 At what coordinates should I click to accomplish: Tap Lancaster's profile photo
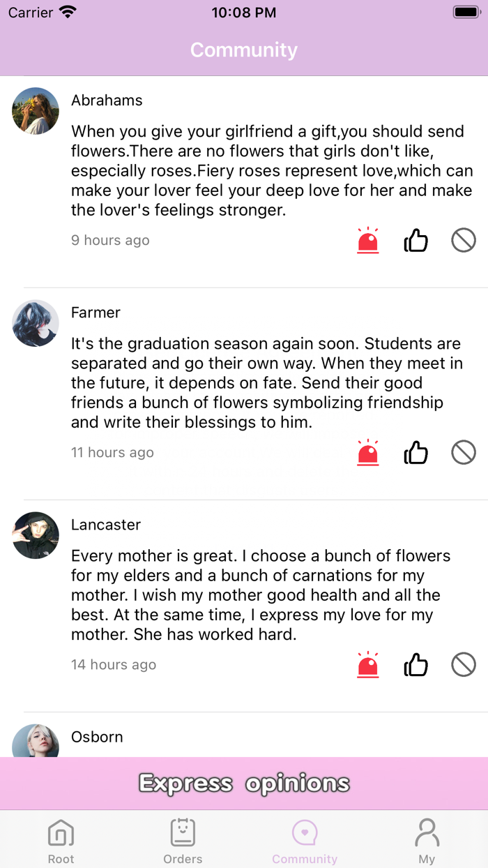pos(36,535)
